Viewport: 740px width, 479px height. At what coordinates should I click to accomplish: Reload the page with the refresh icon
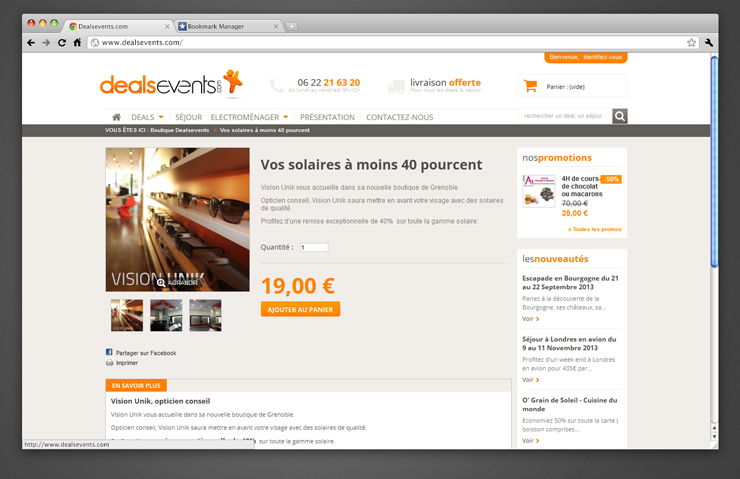point(62,42)
